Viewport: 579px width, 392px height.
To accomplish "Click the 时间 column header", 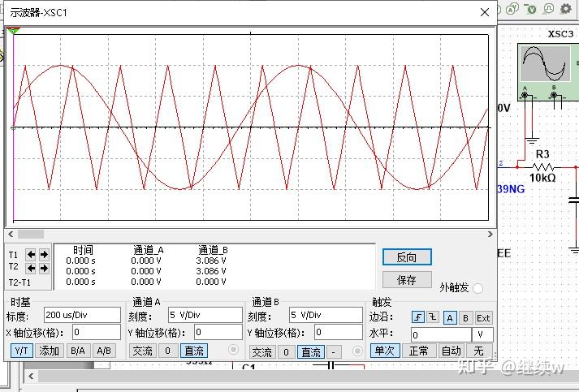I will click(x=83, y=250).
